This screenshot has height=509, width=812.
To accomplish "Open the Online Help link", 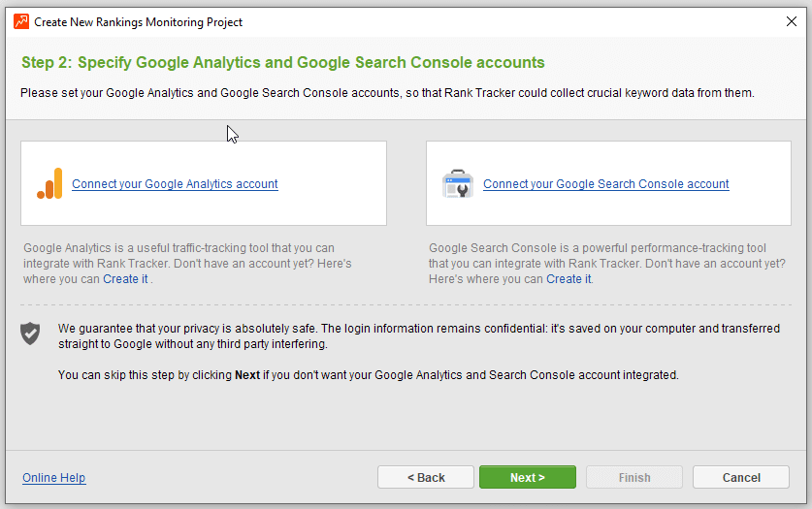I will click(x=53, y=478).
